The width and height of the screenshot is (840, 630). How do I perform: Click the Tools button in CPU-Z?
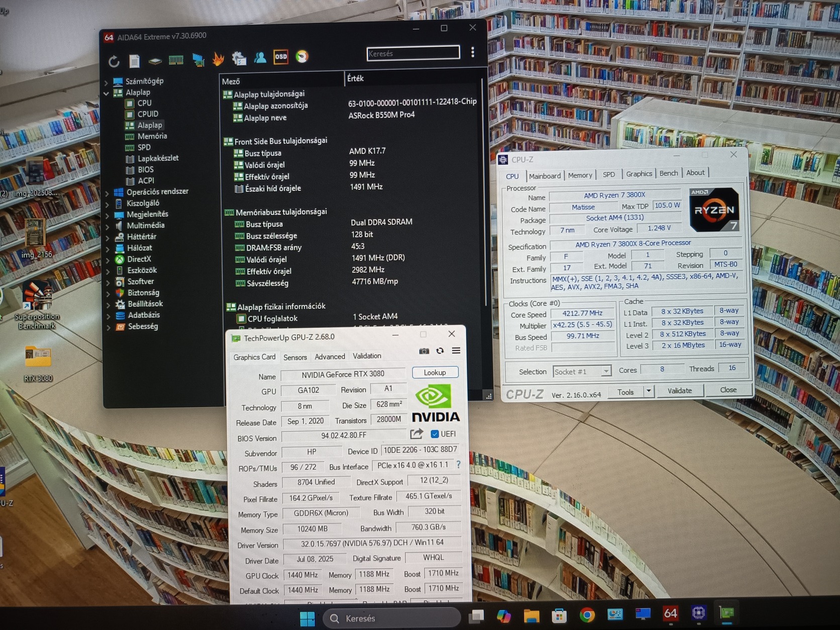tap(625, 392)
